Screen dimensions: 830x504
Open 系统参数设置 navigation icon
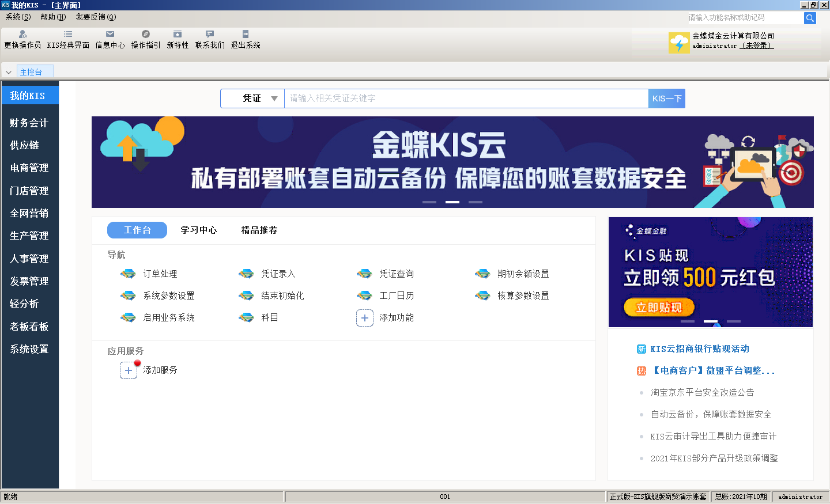tap(128, 295)
